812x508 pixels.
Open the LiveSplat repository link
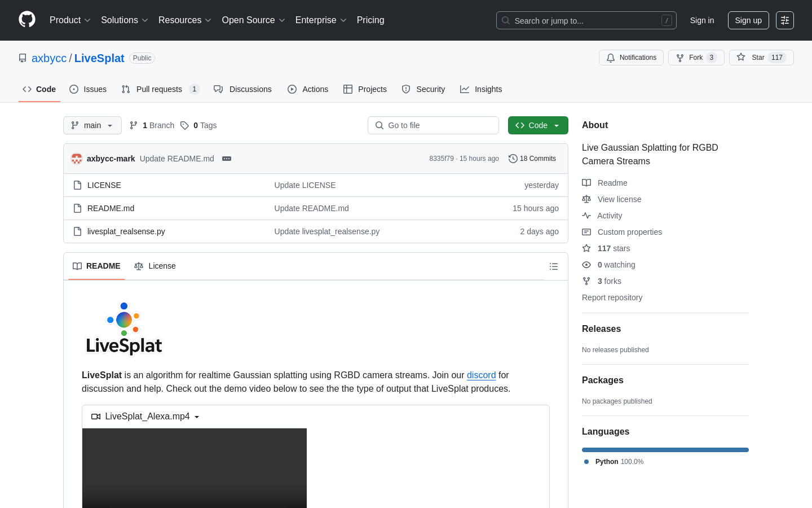click(x=99, y=58)
